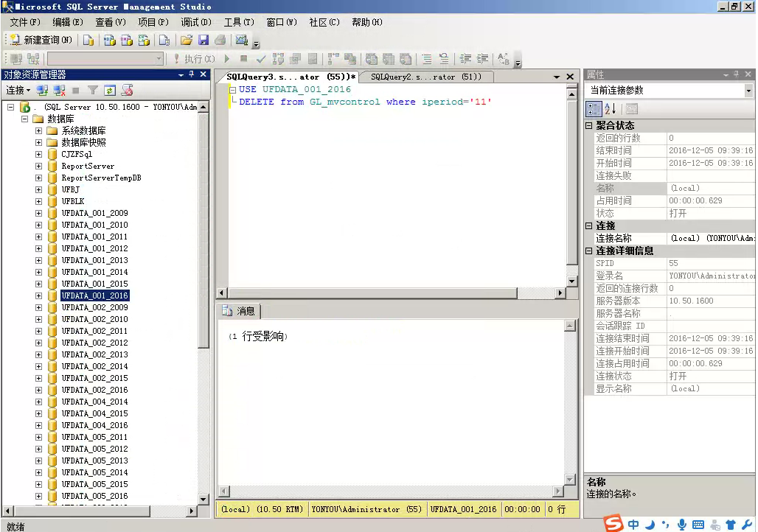Click the open file folder icon

[187, 40]
